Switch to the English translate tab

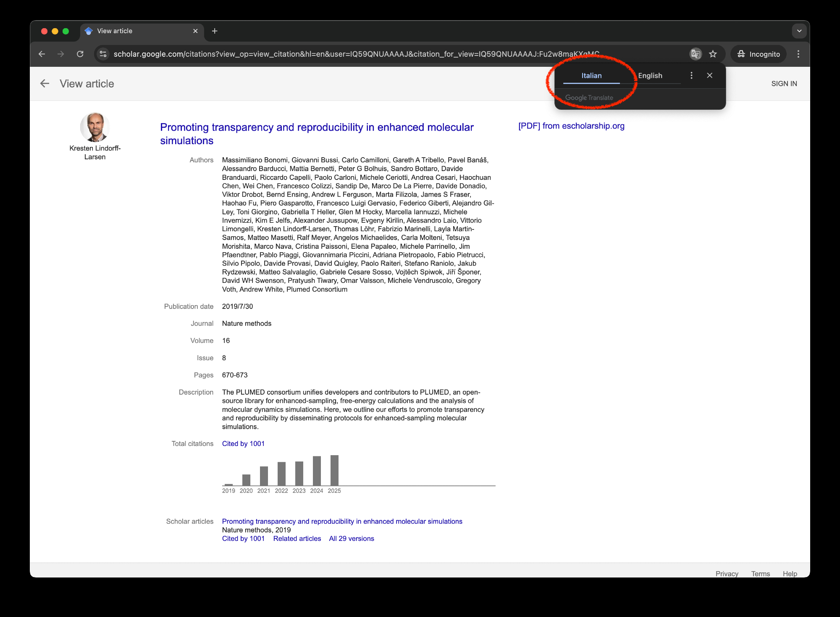pyautogui.click(x=650, y=76)
